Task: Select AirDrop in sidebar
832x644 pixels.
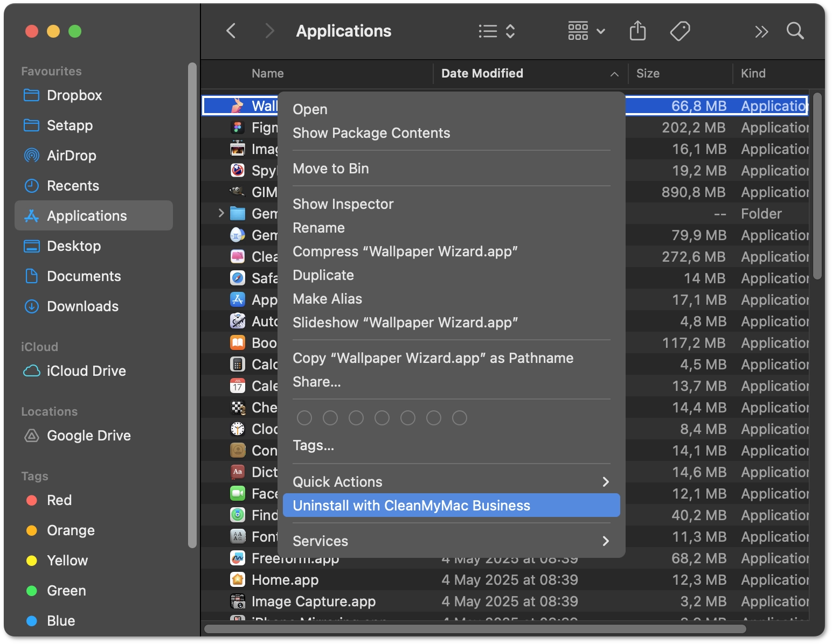Action: [94, 156]
